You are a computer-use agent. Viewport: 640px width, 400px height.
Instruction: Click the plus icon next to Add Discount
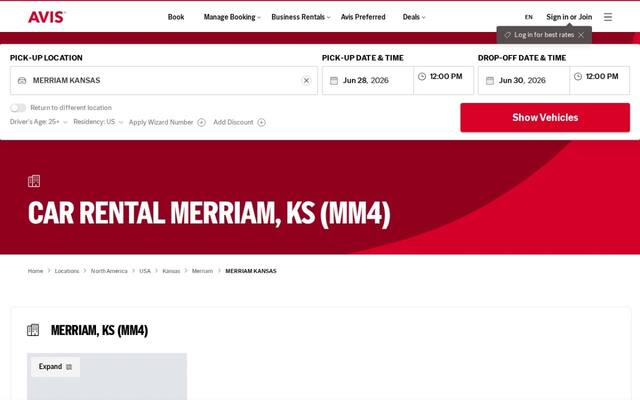click(x=262, y=122)
